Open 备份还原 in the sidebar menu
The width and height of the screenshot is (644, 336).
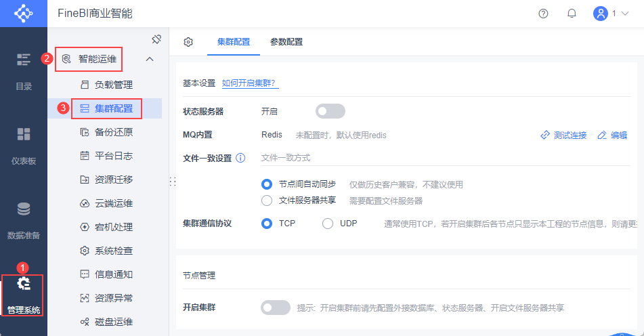point(113,132)
